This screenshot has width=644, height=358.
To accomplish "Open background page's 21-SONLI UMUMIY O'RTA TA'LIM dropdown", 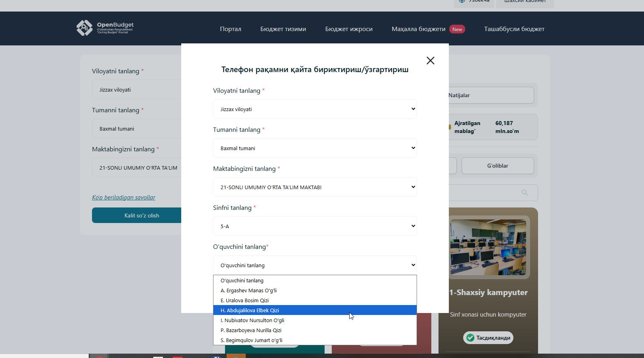I will tap(137, 168).
